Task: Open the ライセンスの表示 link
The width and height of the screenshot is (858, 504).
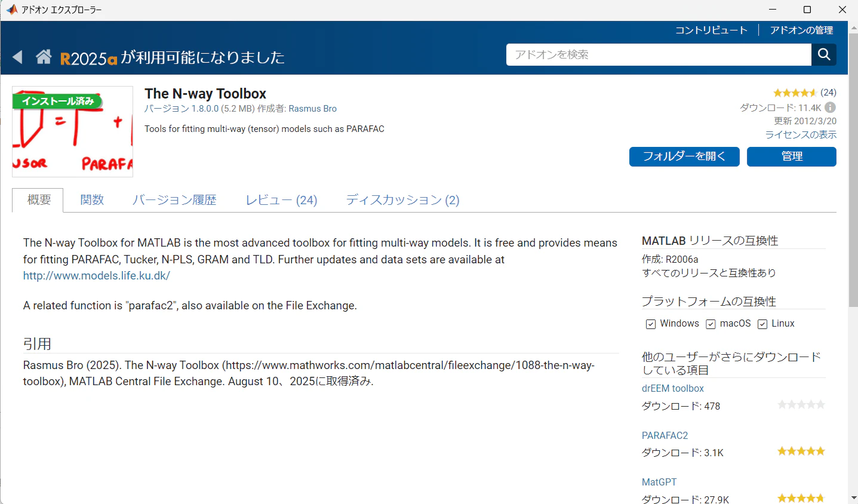Action: 801,135
